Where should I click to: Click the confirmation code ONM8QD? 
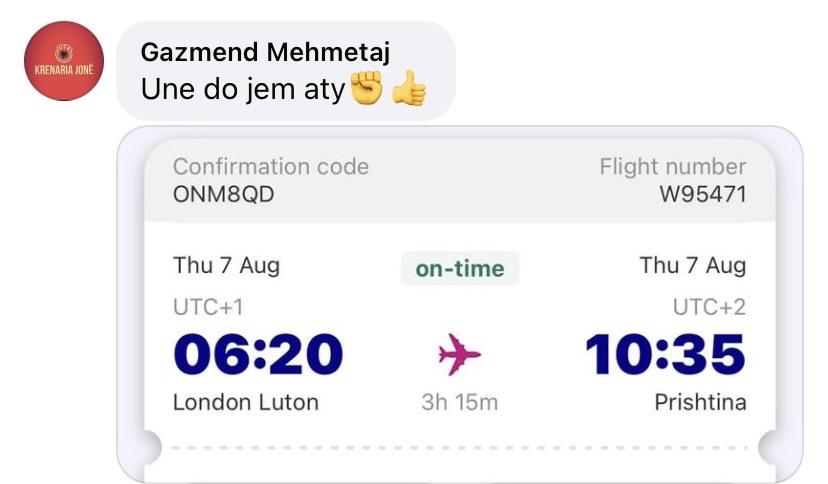coord(223,195)
